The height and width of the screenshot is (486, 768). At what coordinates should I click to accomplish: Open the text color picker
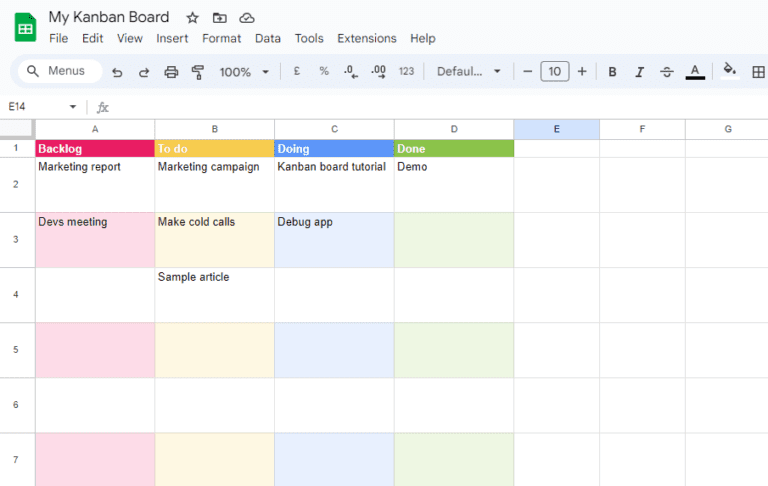[695, 72]
